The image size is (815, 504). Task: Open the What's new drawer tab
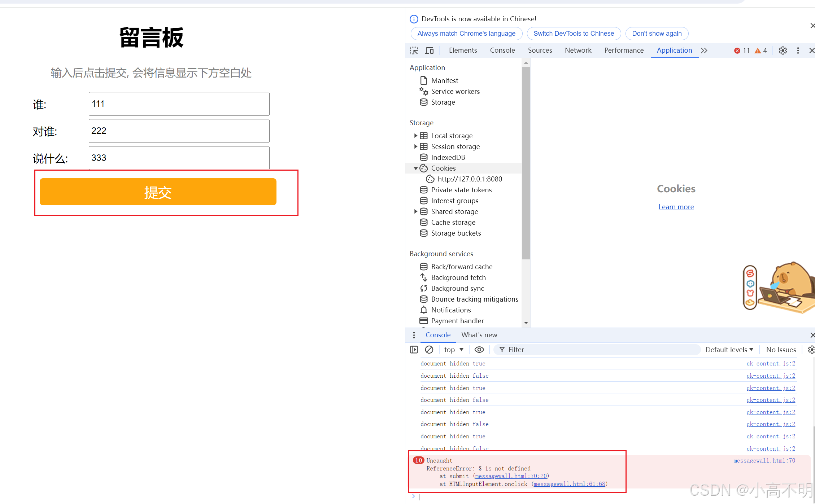[479, 335]
